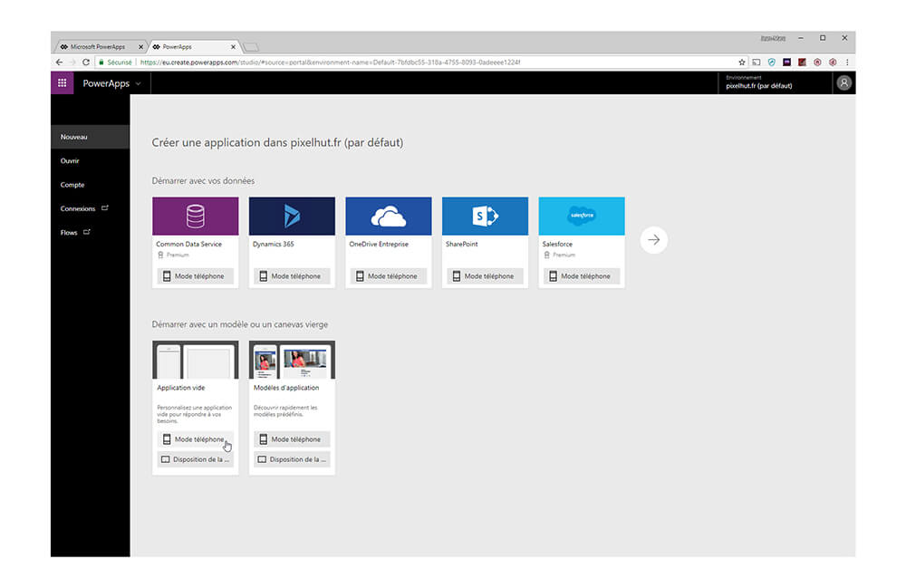This screenshot has width=906, height=588.
Task: Click Mode téléphone under SharePoint
Action: [x=485, y=276]
